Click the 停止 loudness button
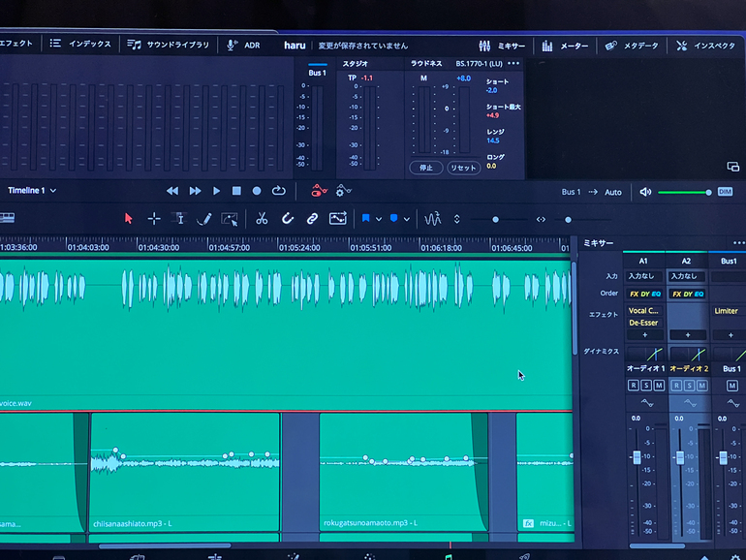 pyautogui.click(x=426, y=168)
